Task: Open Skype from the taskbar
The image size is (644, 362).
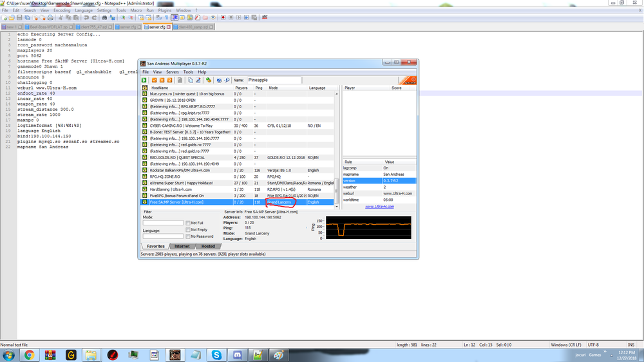Action: click(x=216, y=355)
